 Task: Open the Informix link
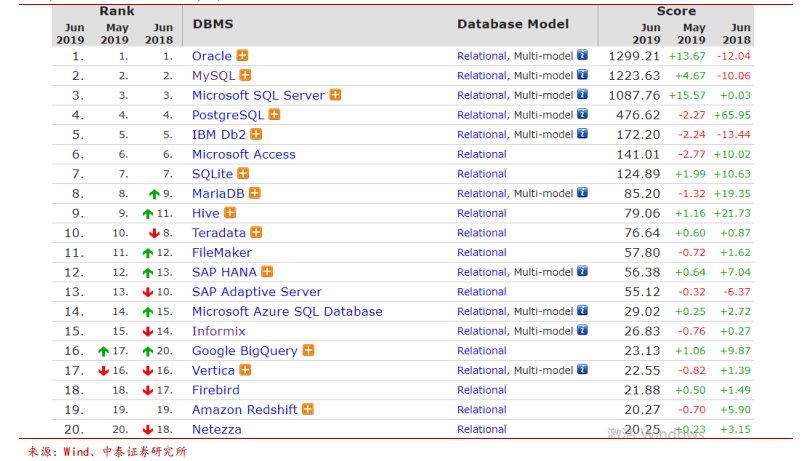click(218, 331)
